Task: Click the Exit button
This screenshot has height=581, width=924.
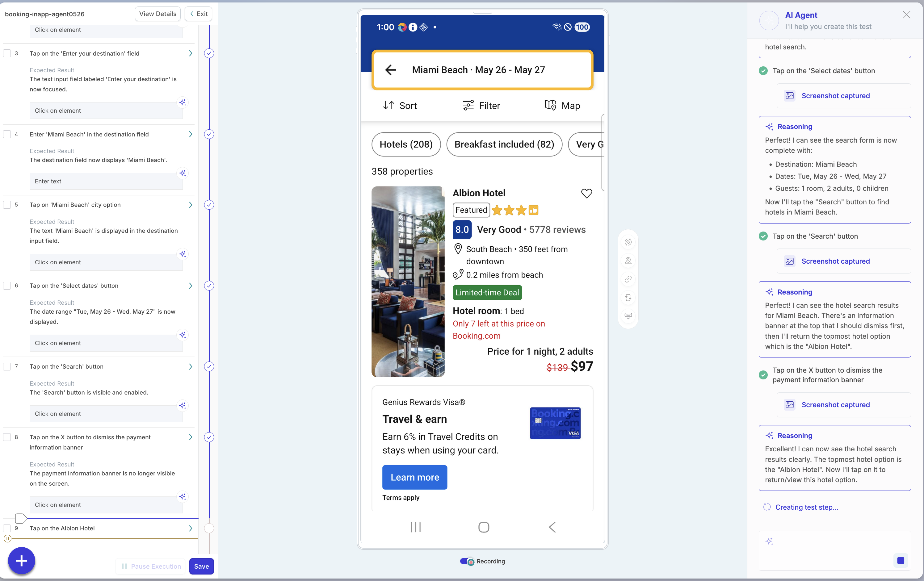Action: pos(198,14)
